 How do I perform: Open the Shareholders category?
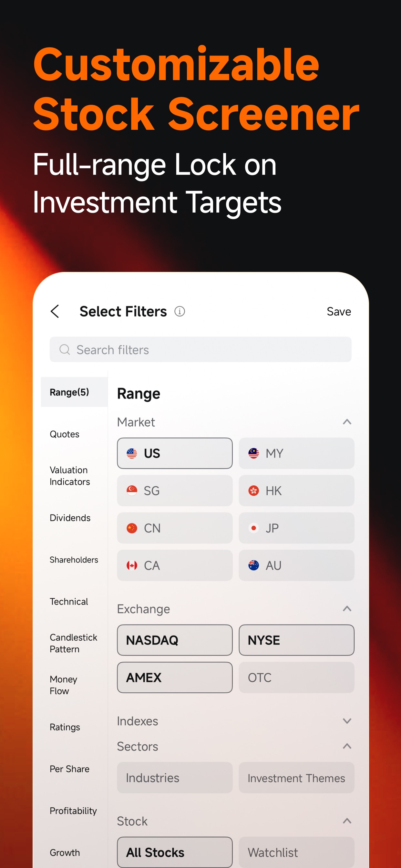click(x=74, y=560)
